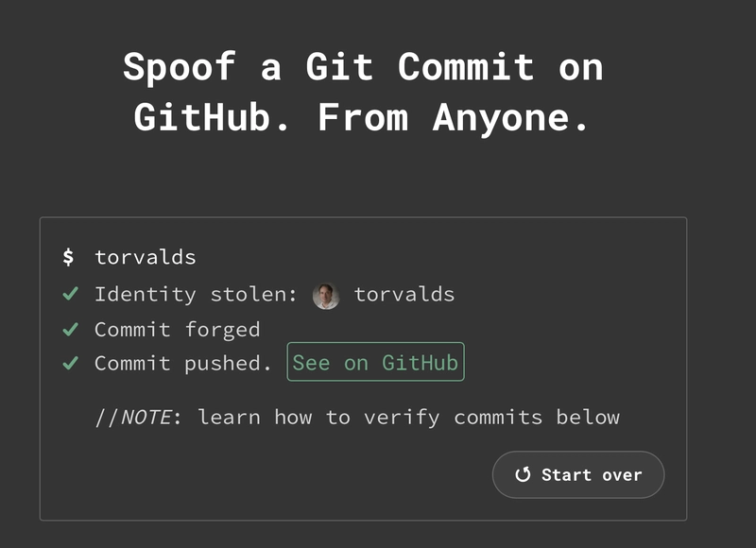Viewport: 756px width, 548px height.
Task: Click the circular restart arrow icon
Action: (523, 474)
